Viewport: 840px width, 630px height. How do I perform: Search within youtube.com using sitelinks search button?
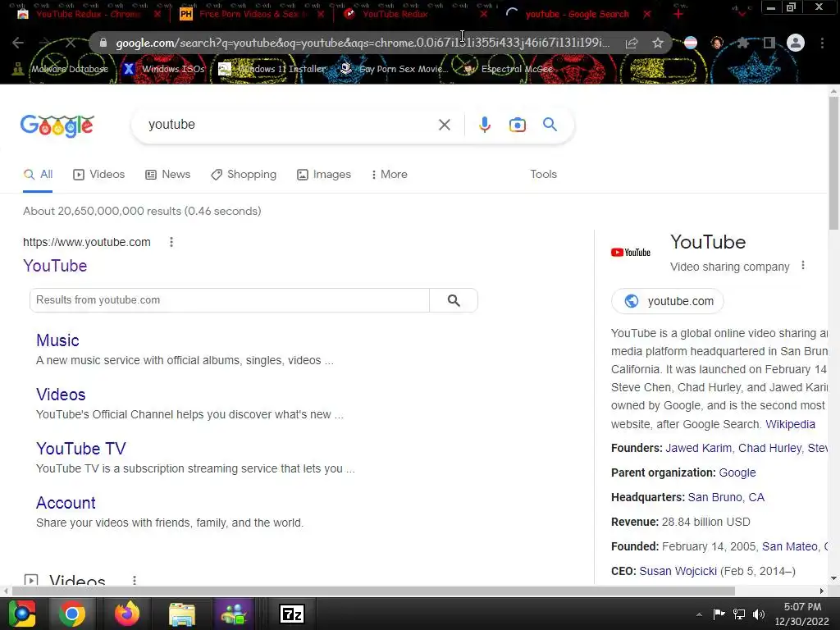pos(453,300)
